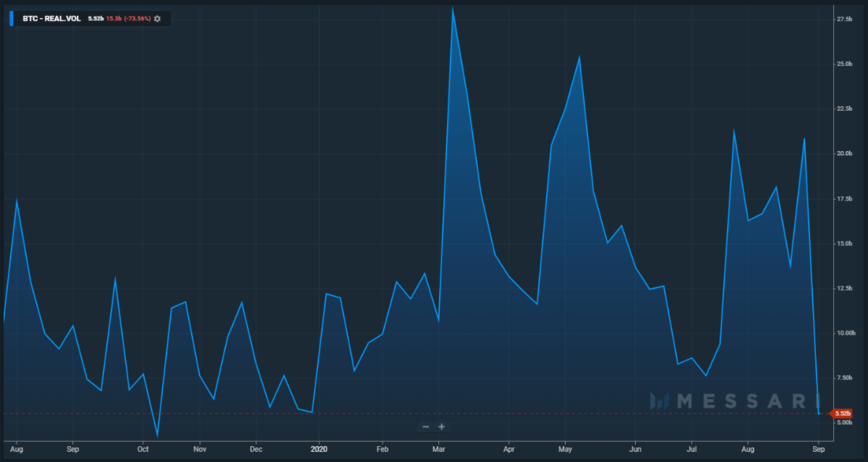Click the 10.00b label on volume axis

tap(843, 333)
